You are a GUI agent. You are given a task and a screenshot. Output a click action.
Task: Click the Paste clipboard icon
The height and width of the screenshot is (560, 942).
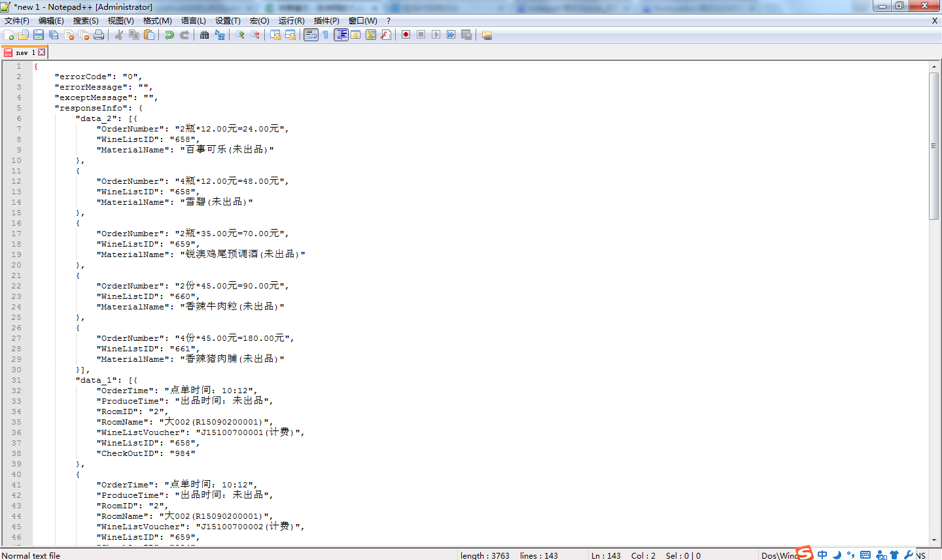click(x=149, y=35)
